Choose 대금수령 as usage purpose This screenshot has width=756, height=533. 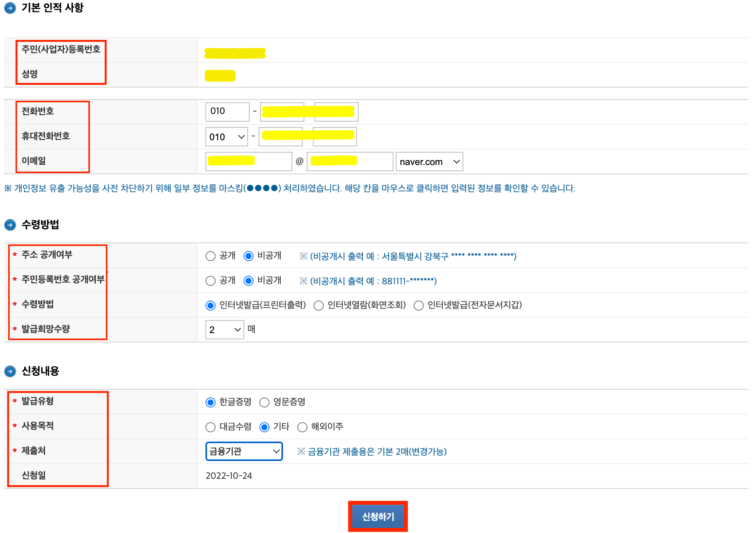tap(210, 427)
